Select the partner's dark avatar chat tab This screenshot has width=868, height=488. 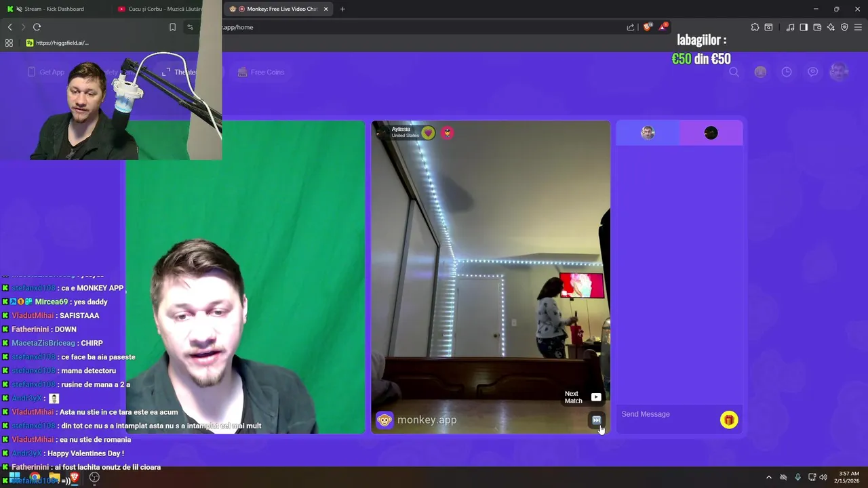click(711, 133)
